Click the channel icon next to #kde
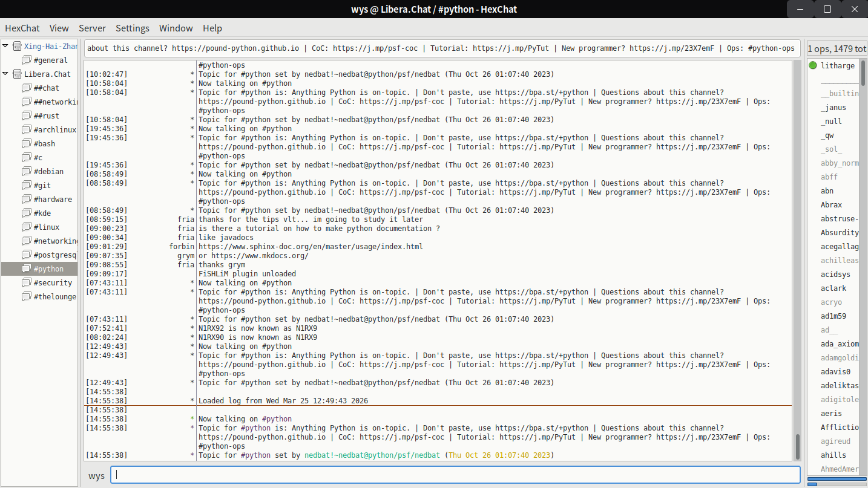868x488 pixels. (x=26, y=213)
